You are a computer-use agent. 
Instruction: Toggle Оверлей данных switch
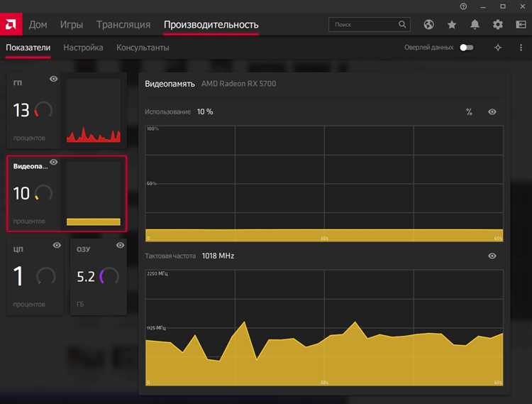[467, 48]
